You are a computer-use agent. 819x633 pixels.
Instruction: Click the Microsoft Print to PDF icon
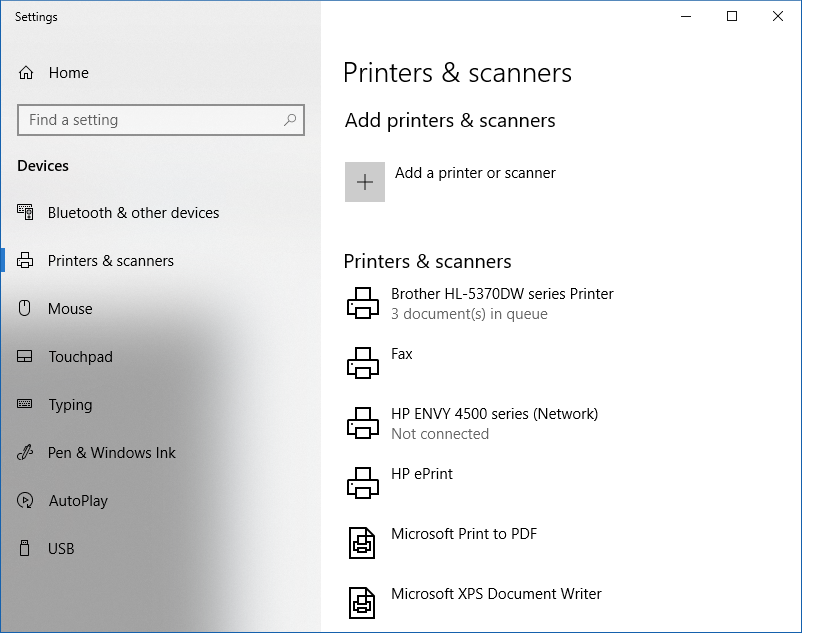[x=362, y=543]
